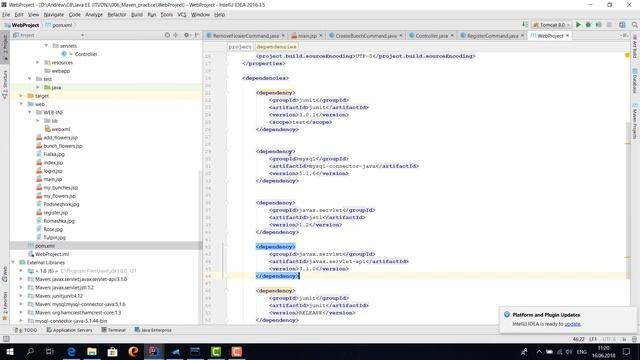The image size is (640, 360).
Task: Click the Collapse All icon in Project panel
Action: (x=176, y=36)
